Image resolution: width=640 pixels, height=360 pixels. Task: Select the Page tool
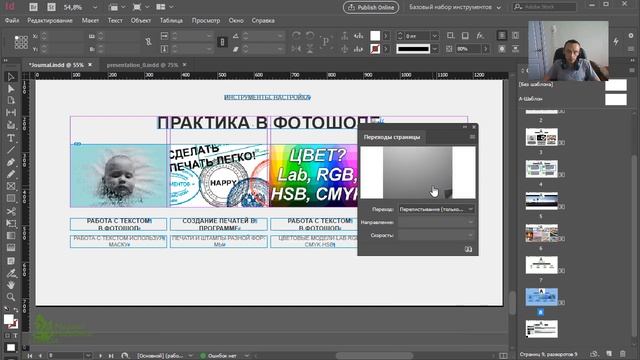[11, 101]
